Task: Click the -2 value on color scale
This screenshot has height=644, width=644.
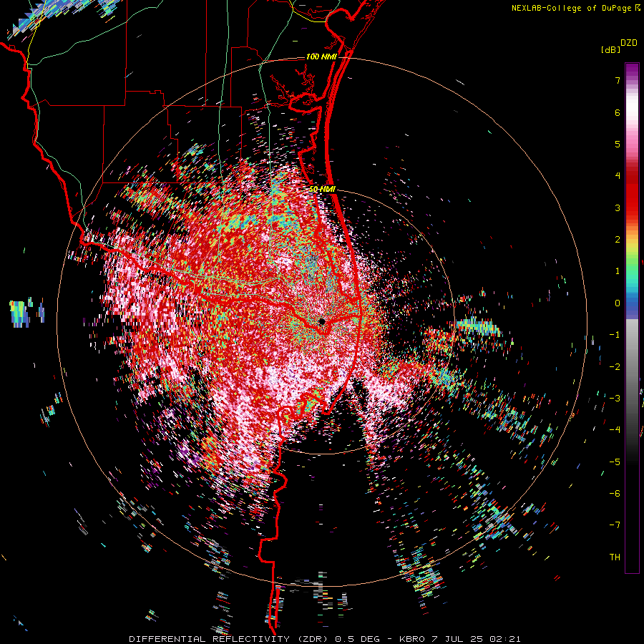Action: pyautogui.click(x=615, y=367)
